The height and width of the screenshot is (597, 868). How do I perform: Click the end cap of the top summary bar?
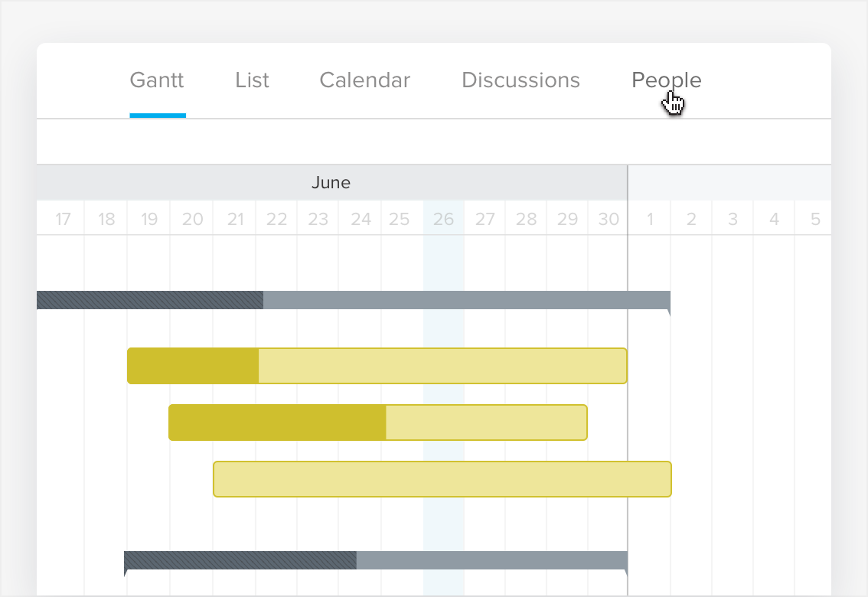[668, 306]
